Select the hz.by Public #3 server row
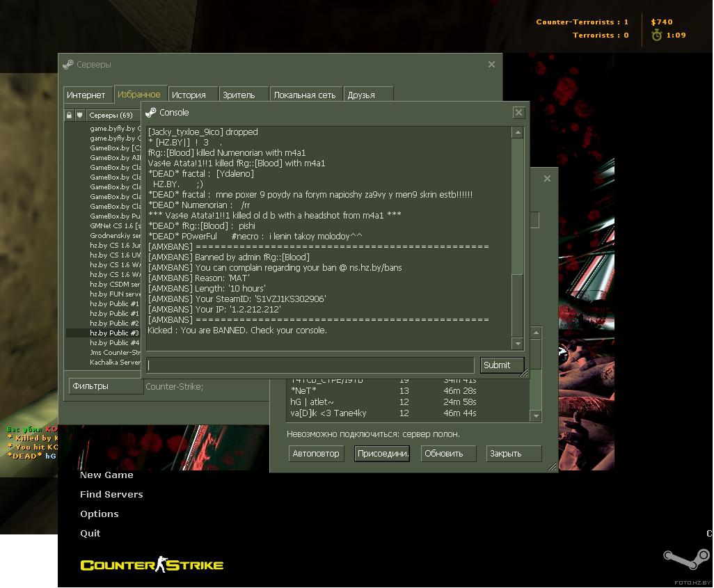The height and width of the screenshot is (588, 714). pyautogui.click(x=104, y=333)
